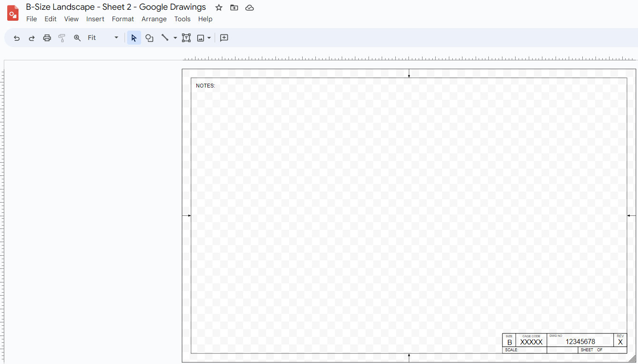Click the canvas resize handle corner
The image size is (638, 364).
point(632,359)
